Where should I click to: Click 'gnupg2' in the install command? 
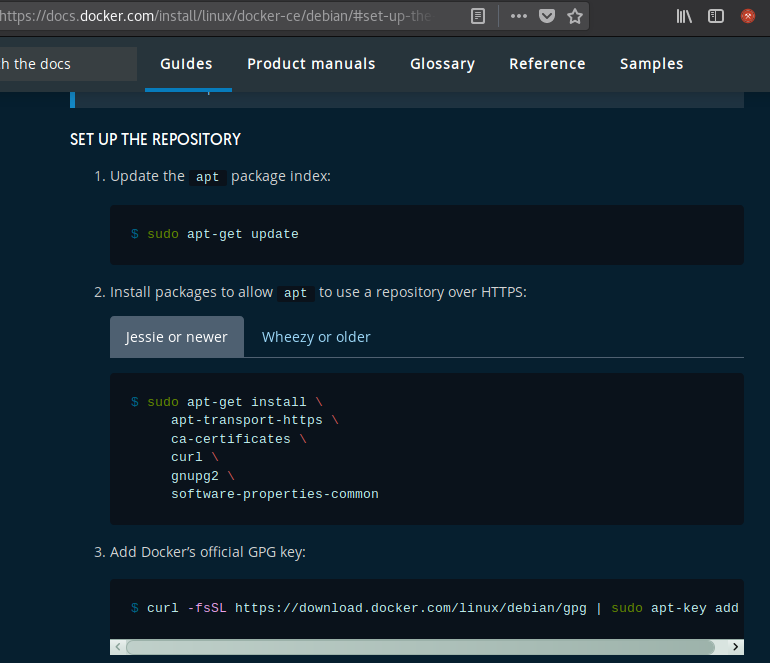point(194,476)
